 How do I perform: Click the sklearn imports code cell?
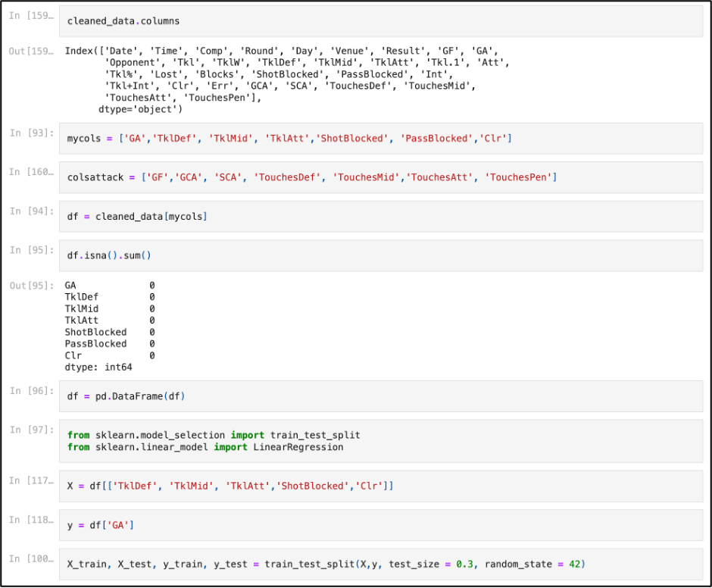coord(379,441)
